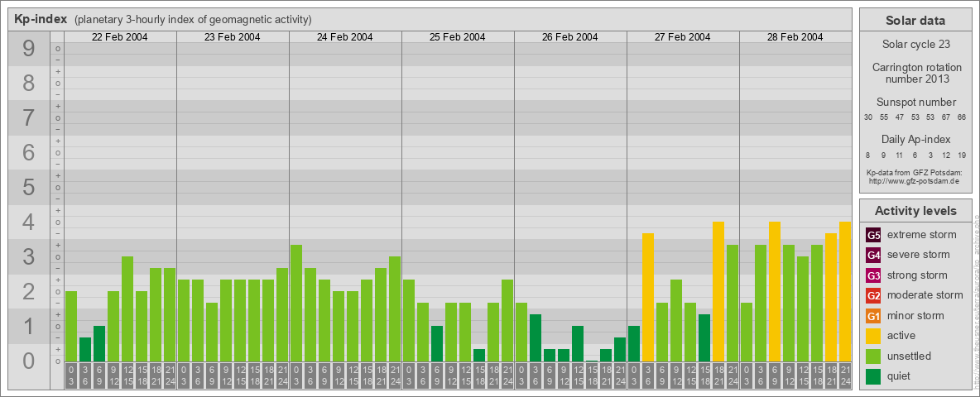Click the '21 24' time label under 28 Feb 2004

point(845,376)
